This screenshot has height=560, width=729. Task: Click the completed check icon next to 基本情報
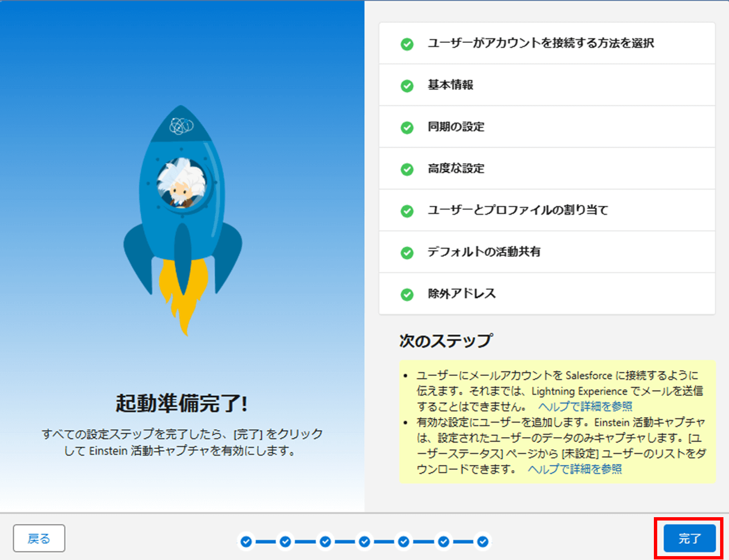click(407, 85)
